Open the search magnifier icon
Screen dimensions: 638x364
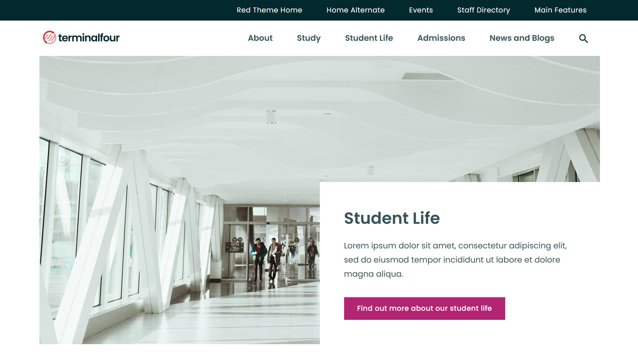pos(583,38)
